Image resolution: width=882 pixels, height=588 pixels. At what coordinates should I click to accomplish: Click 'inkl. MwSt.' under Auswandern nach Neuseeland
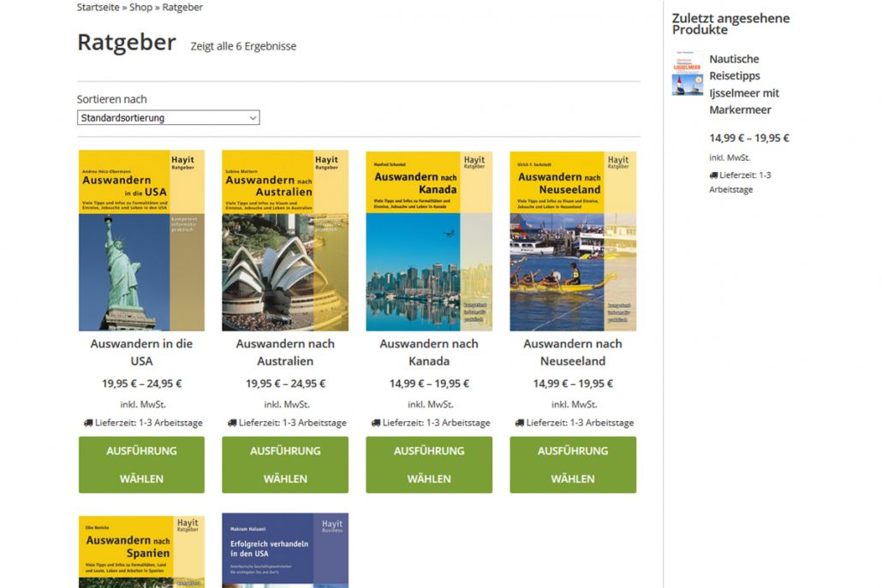(575, 404)
